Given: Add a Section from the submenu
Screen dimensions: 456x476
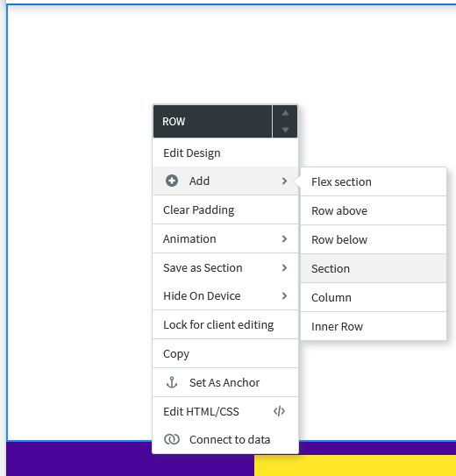Looking at the screenshot, I should click(x=374, y=268).
